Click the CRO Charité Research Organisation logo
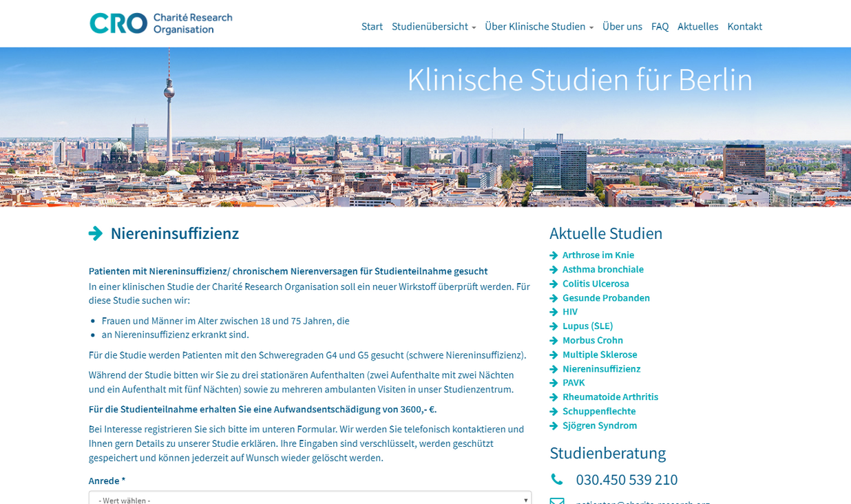The height and width of the screenshot is (504, 851). coord(161,23)
